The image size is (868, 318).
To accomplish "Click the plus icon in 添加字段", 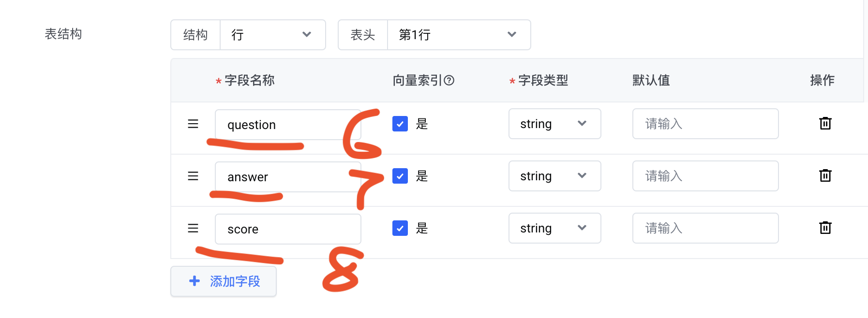I will (195, 281).
